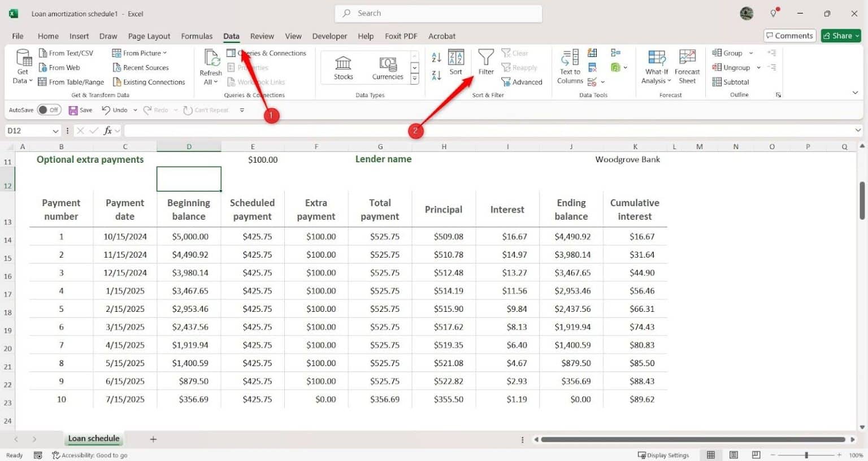
Task: Toggle AutoSave off switch to on
Action: pyautogui.click(x=50, y=110)
